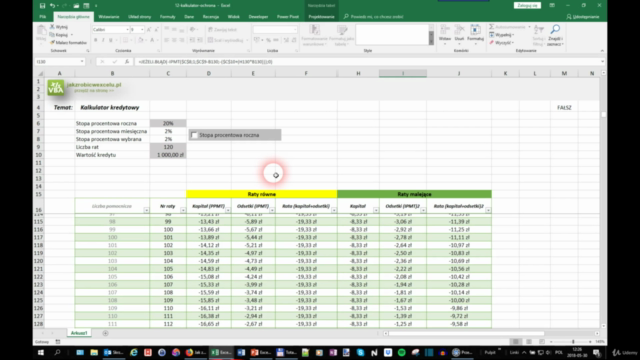Apply underline formatting
Image resolution: width=640 pixels, height=360 pixels.
110,40
